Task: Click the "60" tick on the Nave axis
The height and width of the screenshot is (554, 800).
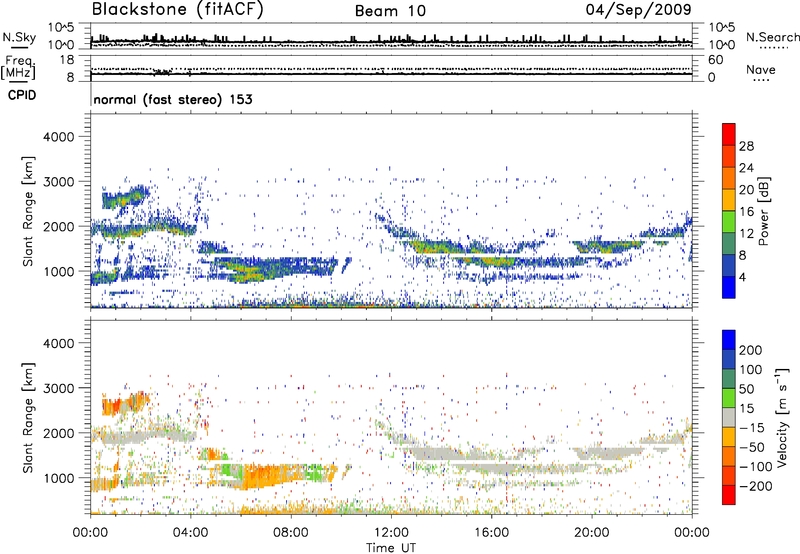Action: pyautogui.click(x=715, y=60)
